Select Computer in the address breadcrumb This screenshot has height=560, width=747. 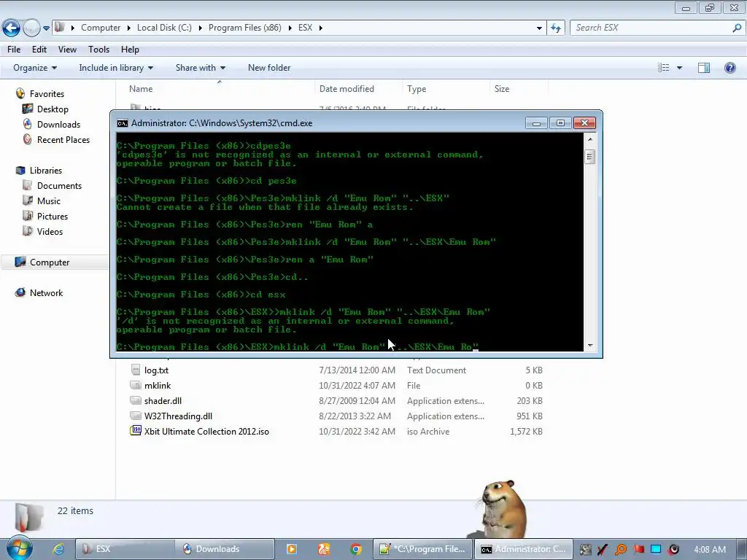pyautogui.click(x=101, y=28)
